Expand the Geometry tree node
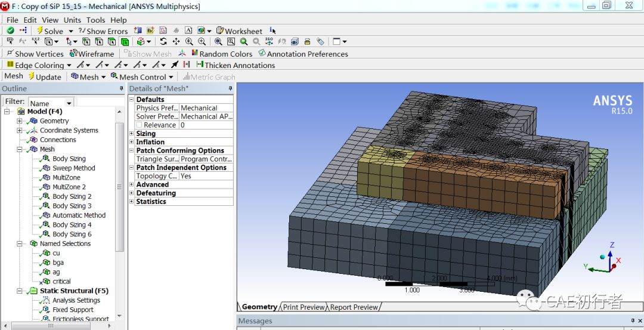 click(x=19, y=121)
